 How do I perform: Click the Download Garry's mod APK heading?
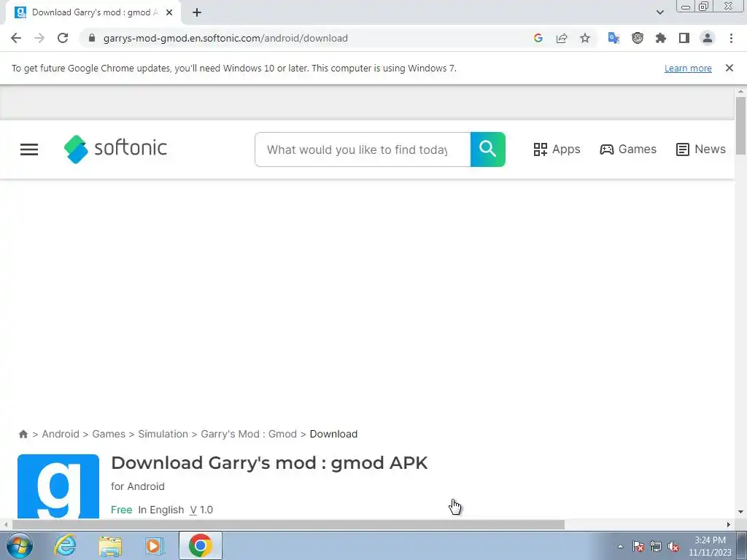pos(269,463)
